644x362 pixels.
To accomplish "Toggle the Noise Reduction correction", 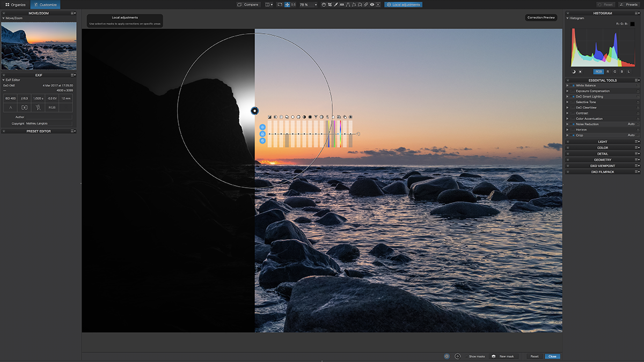I will [573, 124].
